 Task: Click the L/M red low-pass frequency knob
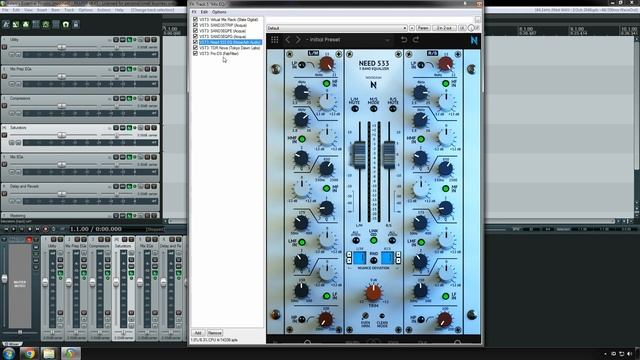tap(326, 64)
